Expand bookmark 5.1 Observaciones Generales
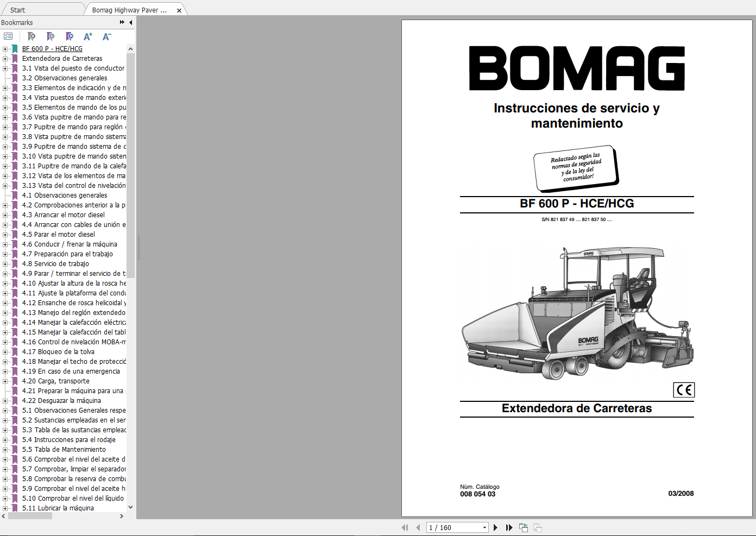Viewport: 756px width, 536px height. coord(5,411)
